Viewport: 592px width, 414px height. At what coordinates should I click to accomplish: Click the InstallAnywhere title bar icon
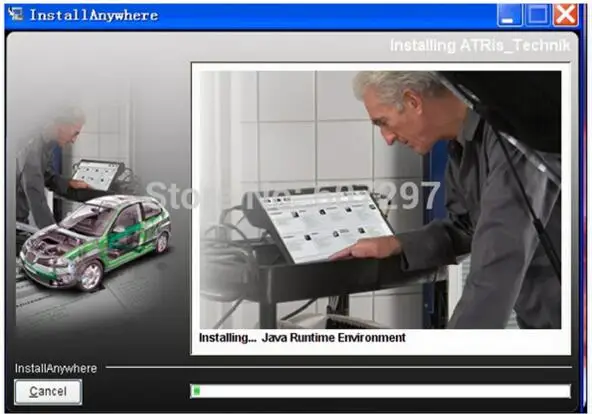15,14
